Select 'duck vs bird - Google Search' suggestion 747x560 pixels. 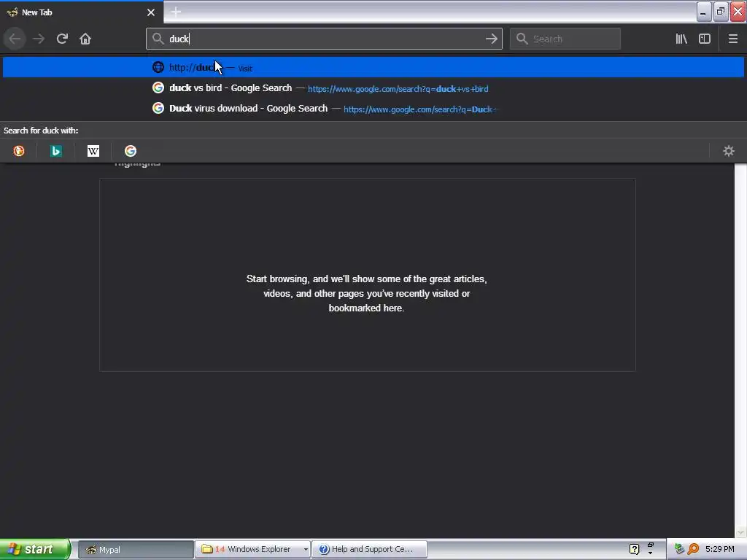pos(373,87)
